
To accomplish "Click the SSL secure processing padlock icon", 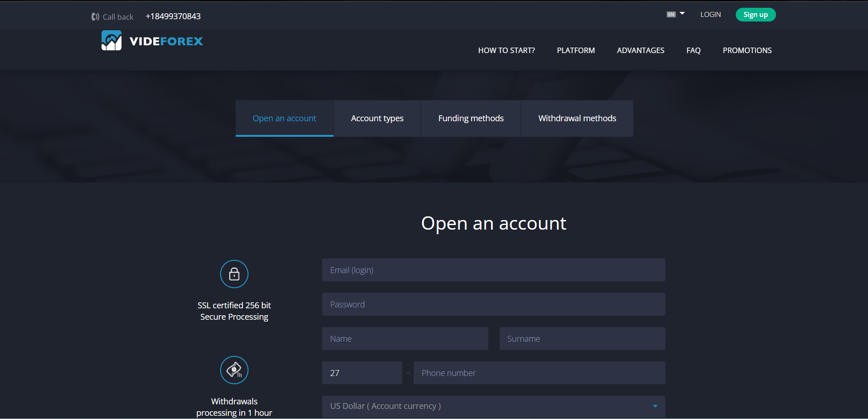I will coord(234,274).
